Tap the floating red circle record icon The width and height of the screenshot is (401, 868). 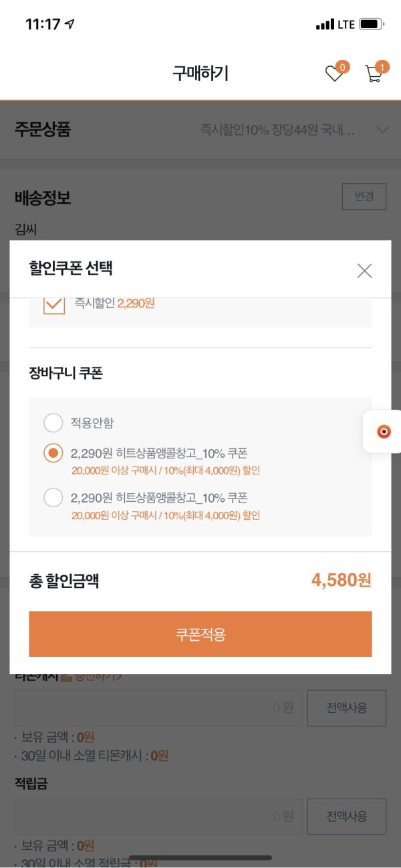tap(384, 432)
